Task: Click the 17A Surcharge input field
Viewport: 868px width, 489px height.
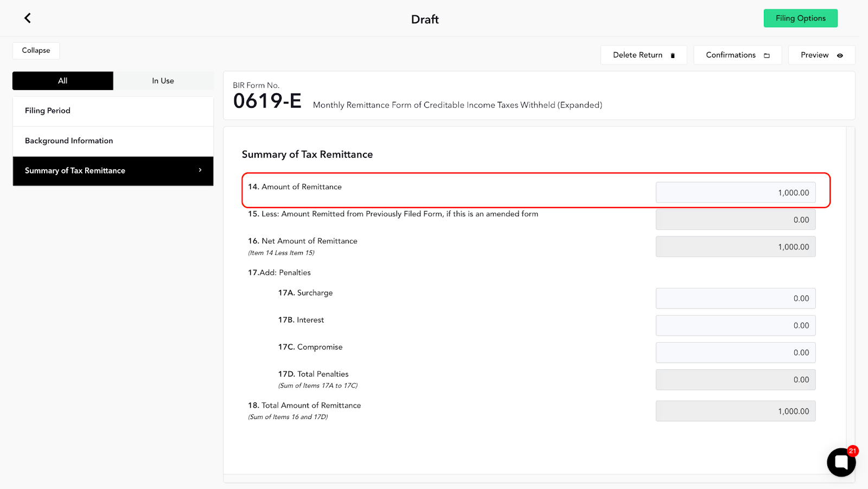Action: (x=735, y=298)
